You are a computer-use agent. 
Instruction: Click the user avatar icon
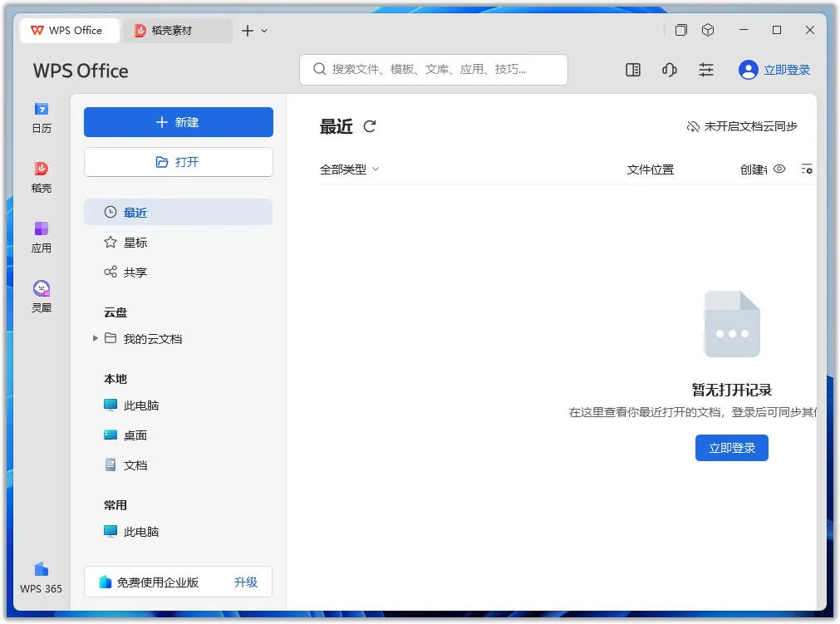pyautogui.click(x=748, y=70)
